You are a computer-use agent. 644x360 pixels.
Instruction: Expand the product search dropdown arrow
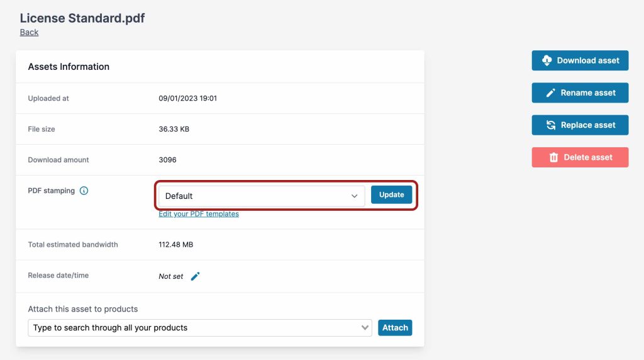click(365, 328)
